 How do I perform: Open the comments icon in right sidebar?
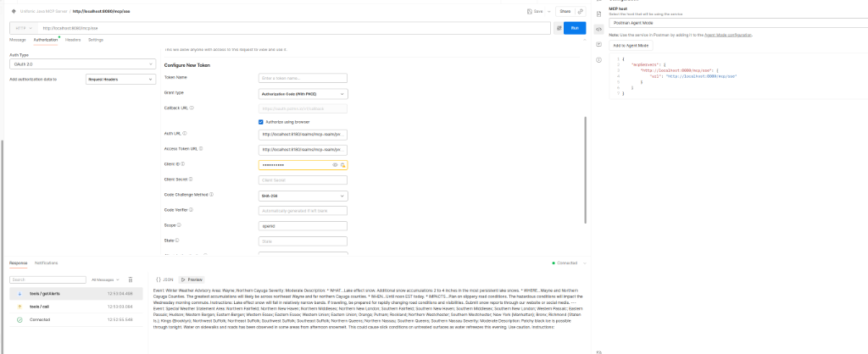[599, 44]
